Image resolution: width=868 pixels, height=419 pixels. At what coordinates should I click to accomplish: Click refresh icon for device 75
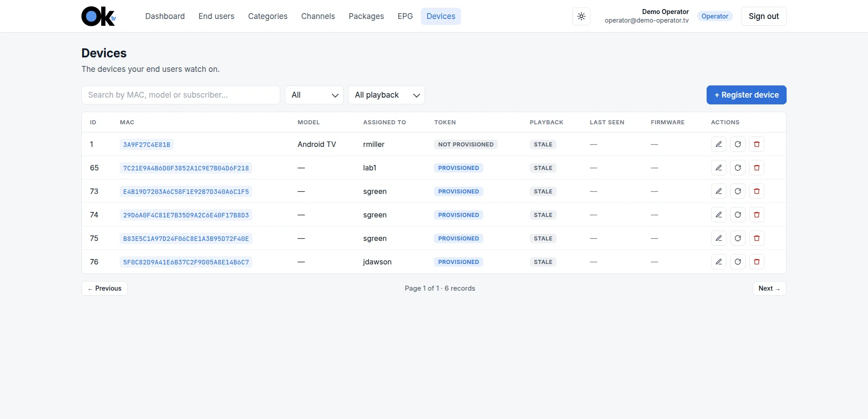coord(738,238)
